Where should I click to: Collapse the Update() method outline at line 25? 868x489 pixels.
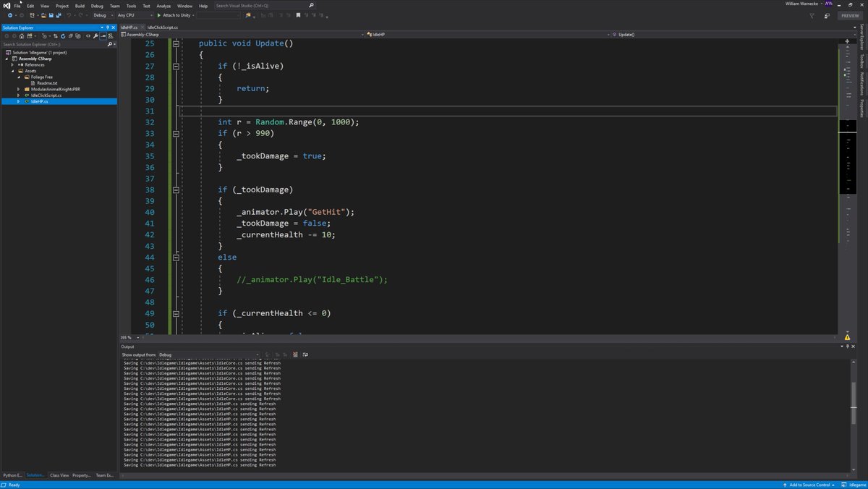coord(175,43)
